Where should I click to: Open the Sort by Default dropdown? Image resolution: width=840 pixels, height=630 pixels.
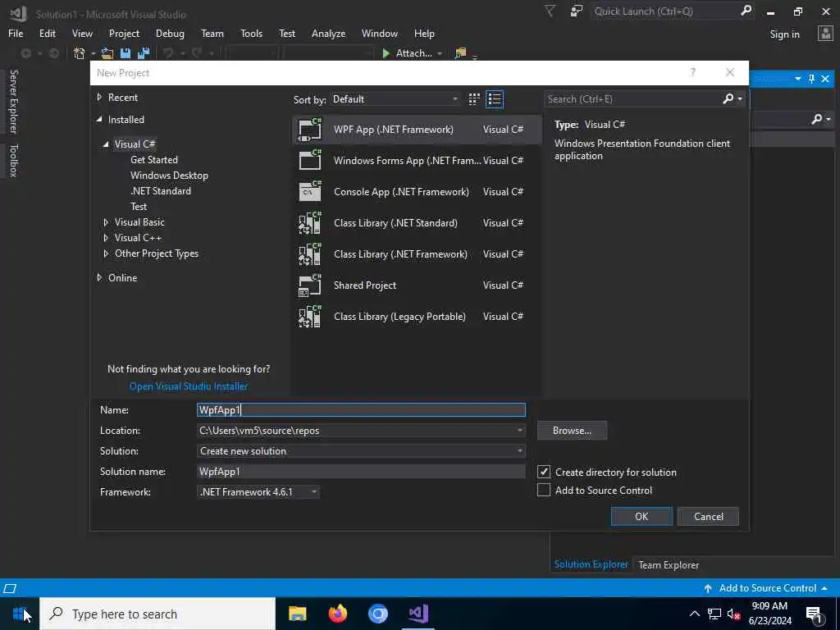point(395,99)
